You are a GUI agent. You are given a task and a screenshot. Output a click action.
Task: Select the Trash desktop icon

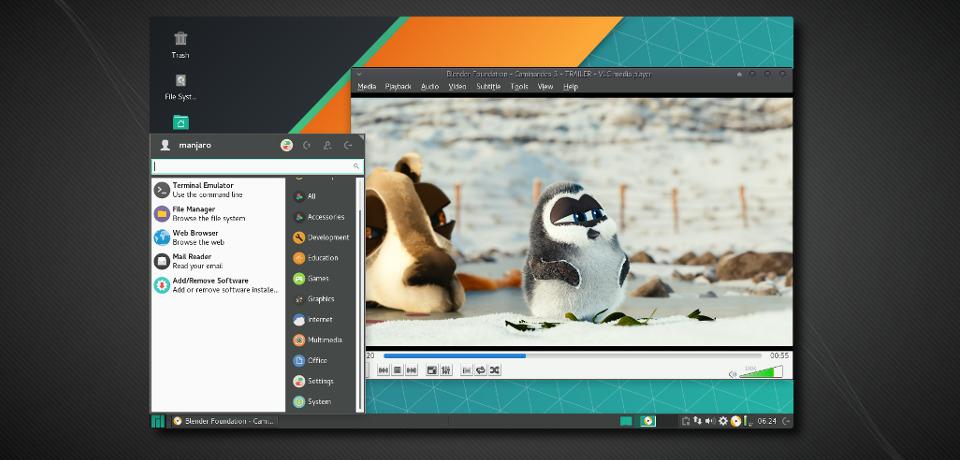click(180, 45)
